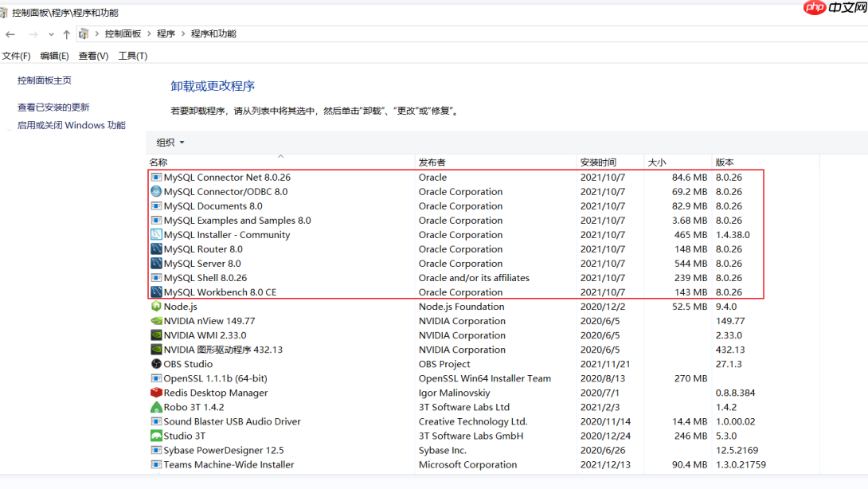Click the back navigation arrow

[x=10, y=33]
